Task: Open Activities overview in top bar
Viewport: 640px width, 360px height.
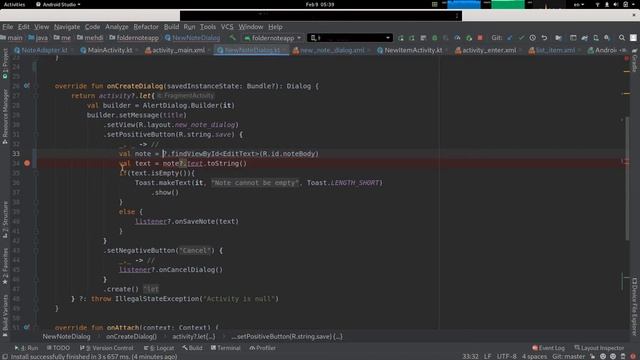Action: pos(14,4)
